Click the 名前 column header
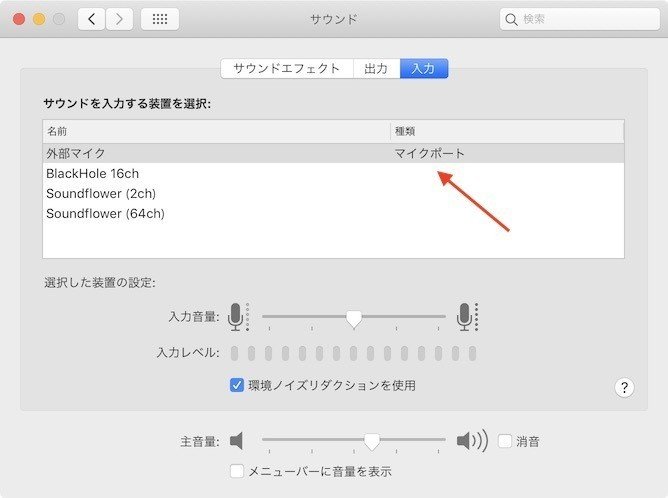Image resolution: width=668 pixels, height=498 pixels. [216, 131]
